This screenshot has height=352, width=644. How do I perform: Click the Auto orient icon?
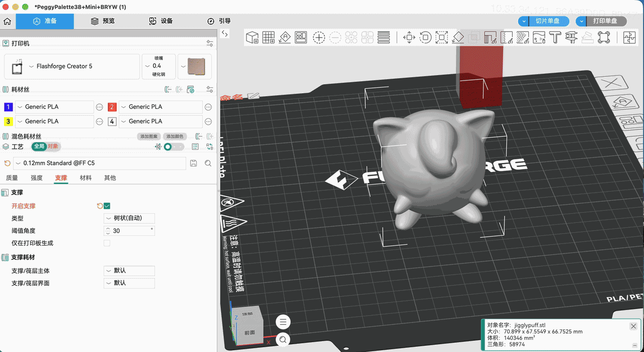click(x=285, y=37)
